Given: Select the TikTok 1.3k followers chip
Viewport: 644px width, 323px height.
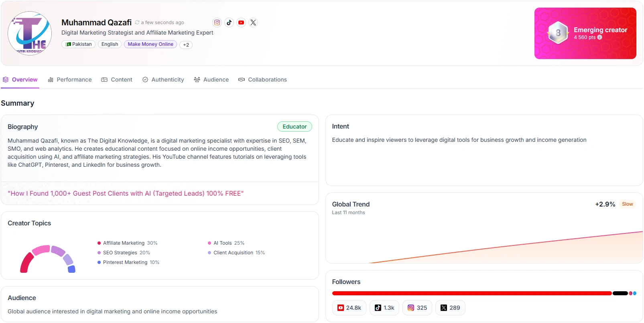Looking at the screenshot, I should point(384,308).
